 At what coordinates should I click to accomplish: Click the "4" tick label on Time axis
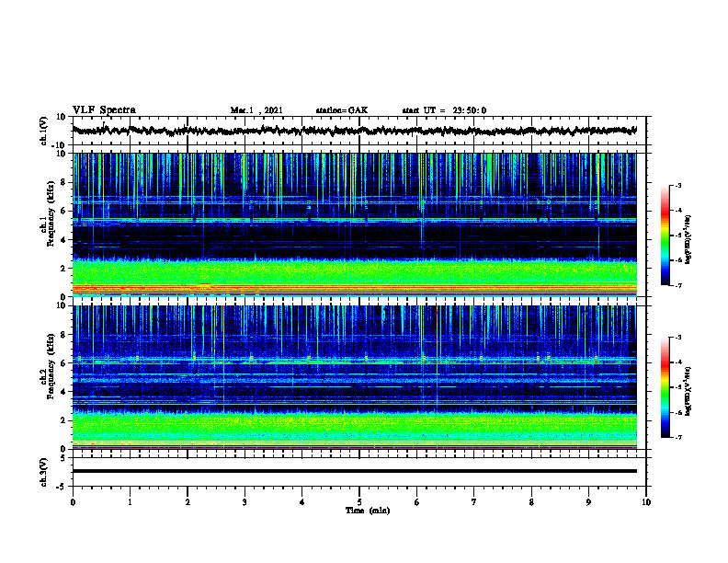coord(302,502)
